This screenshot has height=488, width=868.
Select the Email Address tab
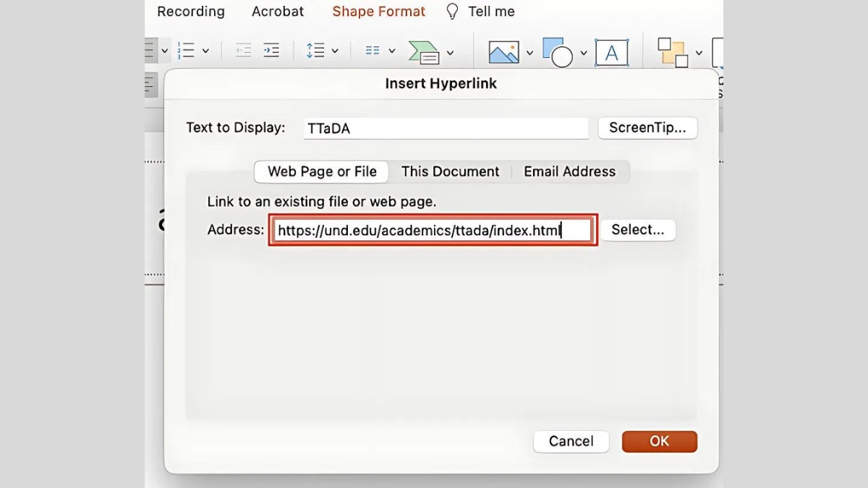(570, 171)
